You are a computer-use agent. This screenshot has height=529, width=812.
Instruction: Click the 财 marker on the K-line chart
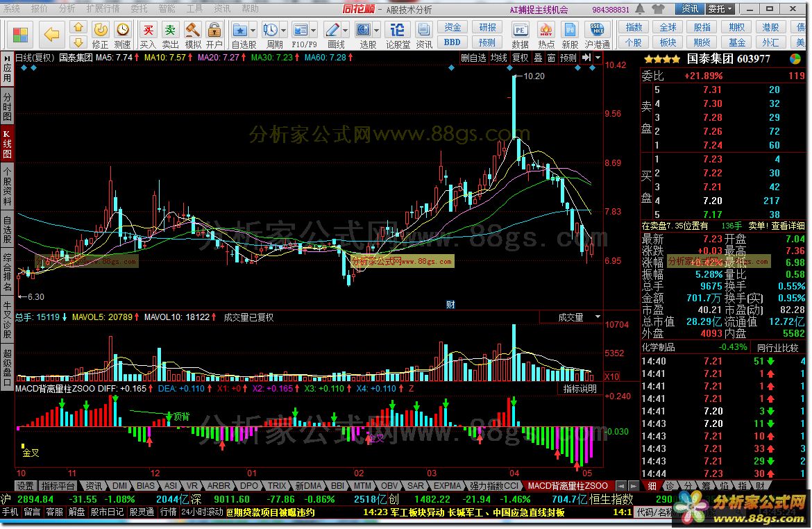(x=450, y=305)
